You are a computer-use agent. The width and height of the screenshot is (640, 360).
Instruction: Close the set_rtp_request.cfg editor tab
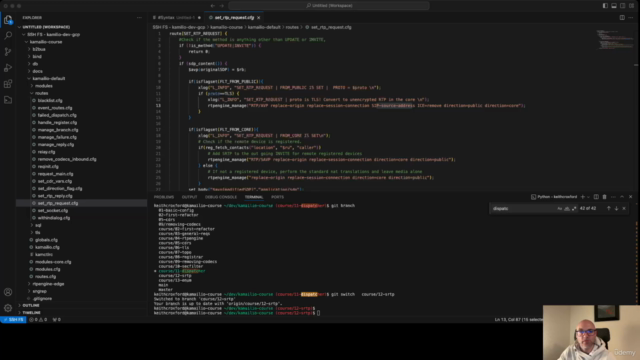click(259, 18)
